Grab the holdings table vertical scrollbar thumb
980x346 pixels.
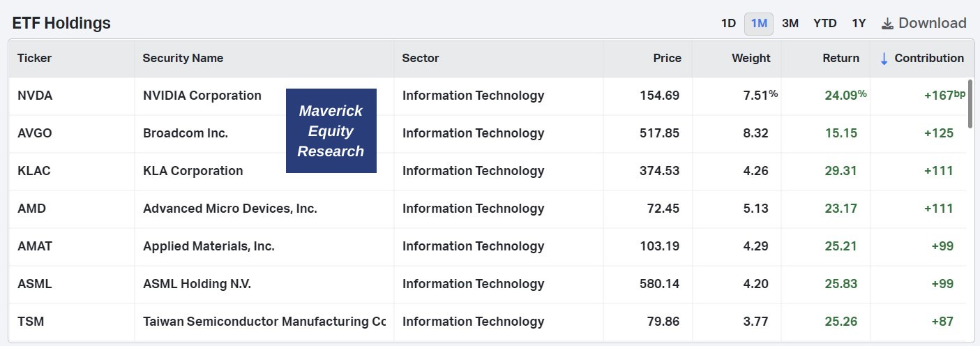point(970,104)
